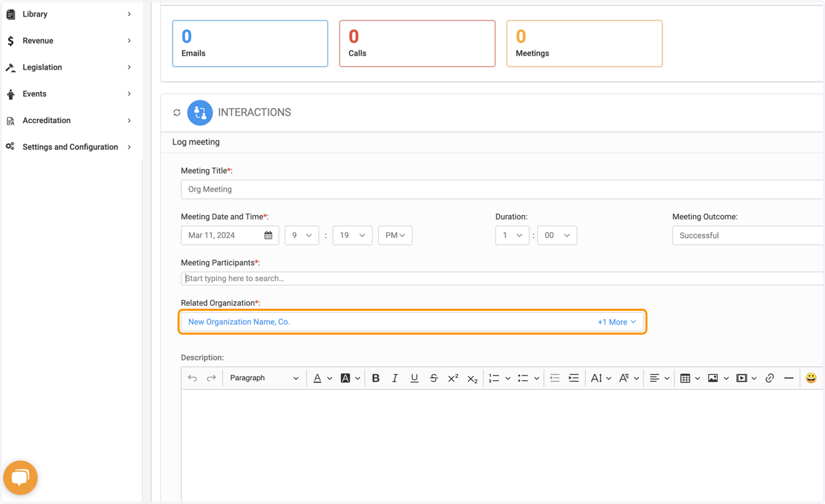Open the Paragraph style dropdown
825x504 pixels.
pos(264,378)
